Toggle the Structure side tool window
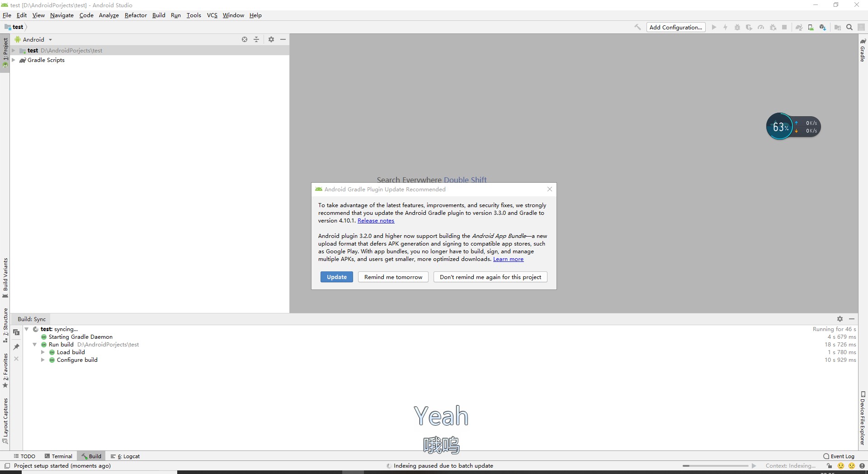This screenshot has height=474, width=868. pos(5,325)
